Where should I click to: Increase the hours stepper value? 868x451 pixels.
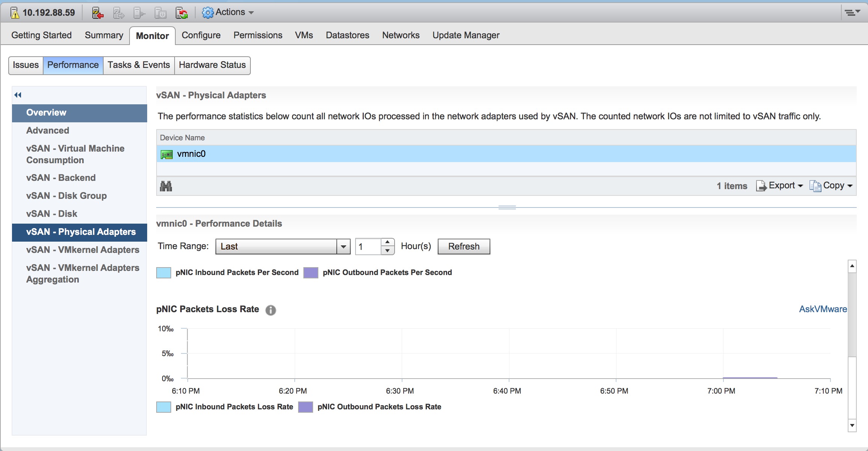click(x=387, y=242)
